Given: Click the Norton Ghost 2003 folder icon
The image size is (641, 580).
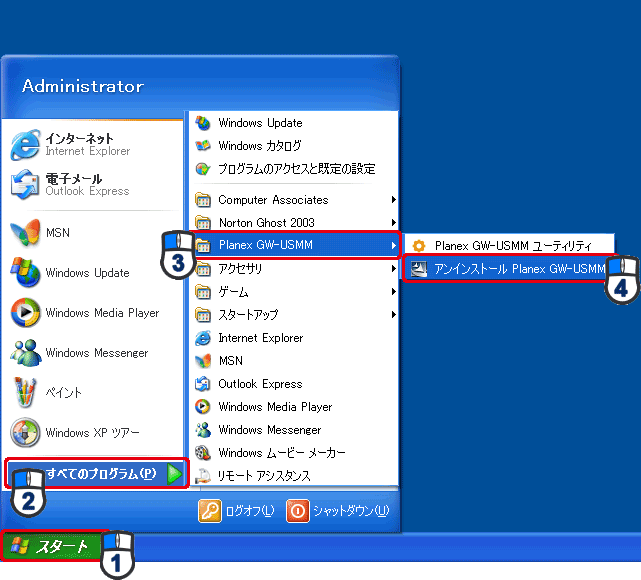Looking at the screenshot, I should [x=203, y=223].
